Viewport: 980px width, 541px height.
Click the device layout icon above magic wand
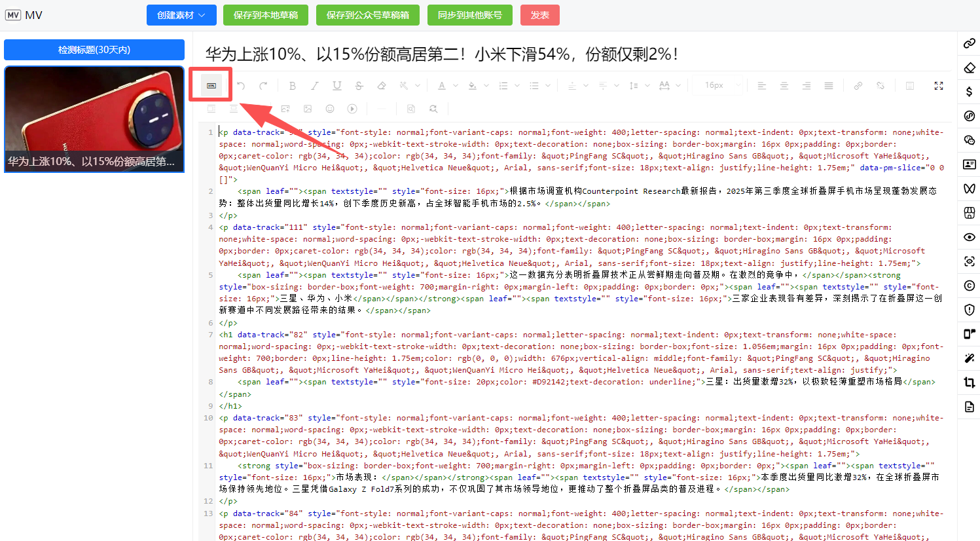pyautogui.click(x=970, y=334)
